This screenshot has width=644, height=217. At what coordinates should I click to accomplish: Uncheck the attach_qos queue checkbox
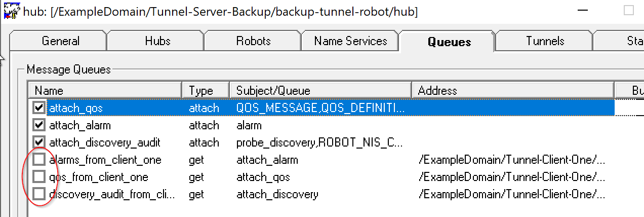point(38,108)
